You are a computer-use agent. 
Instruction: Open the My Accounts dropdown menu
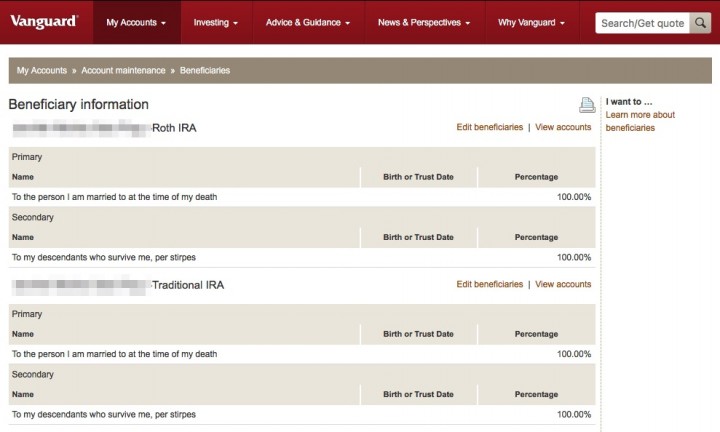tap(136, 22)
